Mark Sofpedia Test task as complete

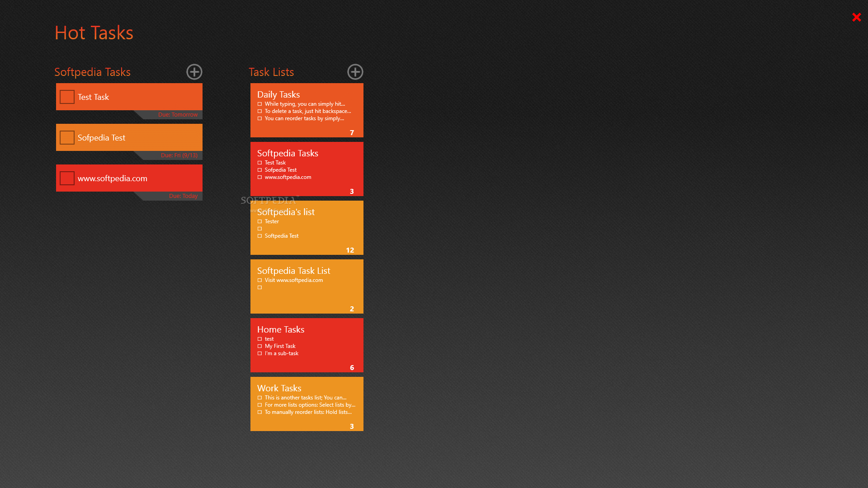pyautogui.click(x=67, y=137)
